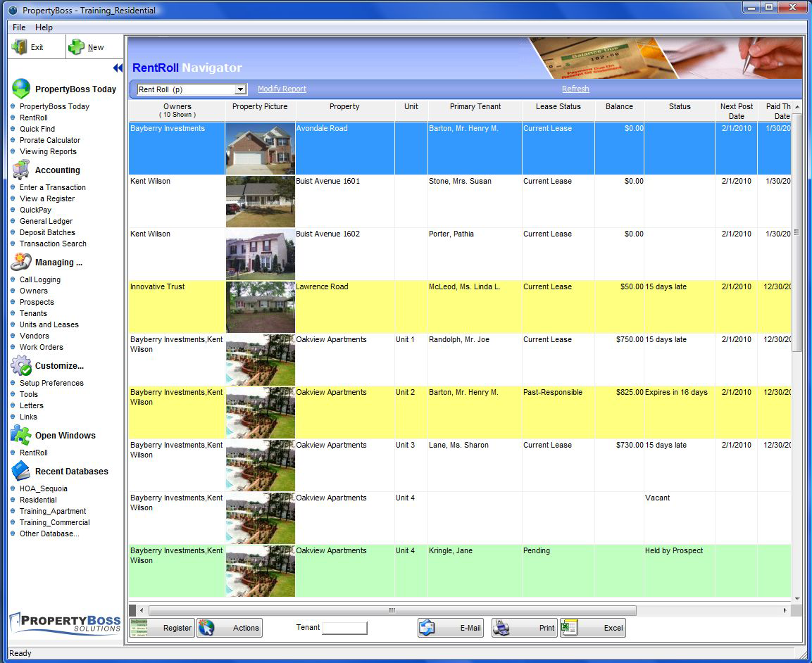Open Transaction Search
812x663 pixels.
tap(53, 244)
